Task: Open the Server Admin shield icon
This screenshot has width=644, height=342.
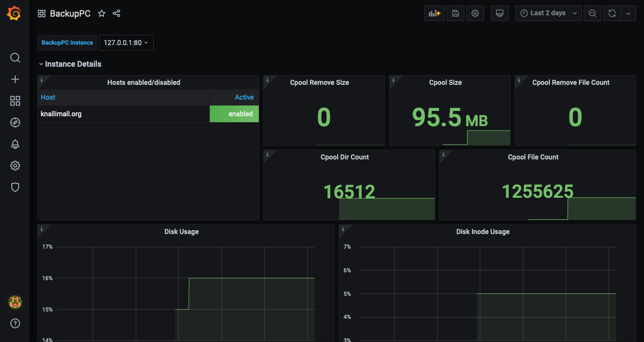Action: click(x=15, y=187)
